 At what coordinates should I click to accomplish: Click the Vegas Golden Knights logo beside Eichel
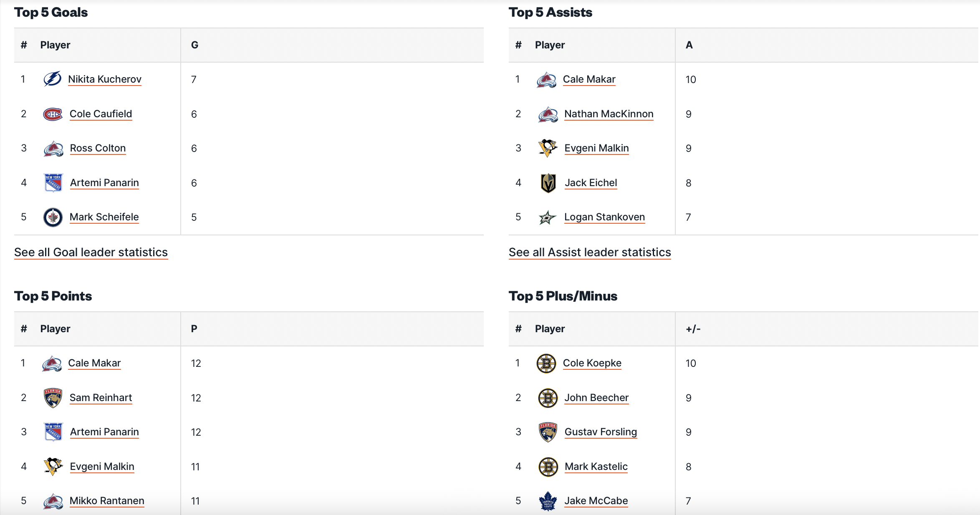click(x=548, y=183)
